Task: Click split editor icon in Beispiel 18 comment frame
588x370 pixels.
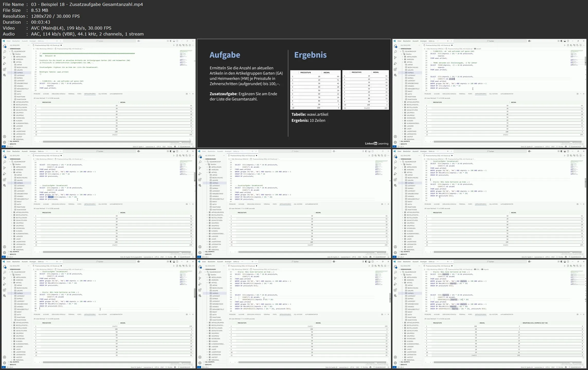Action: click(190, 45)
